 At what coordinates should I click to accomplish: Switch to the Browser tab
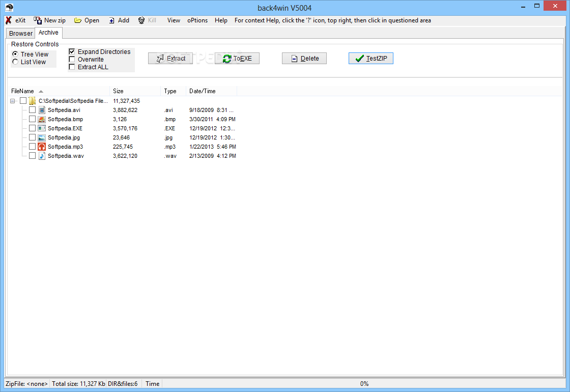pos(21,33)
